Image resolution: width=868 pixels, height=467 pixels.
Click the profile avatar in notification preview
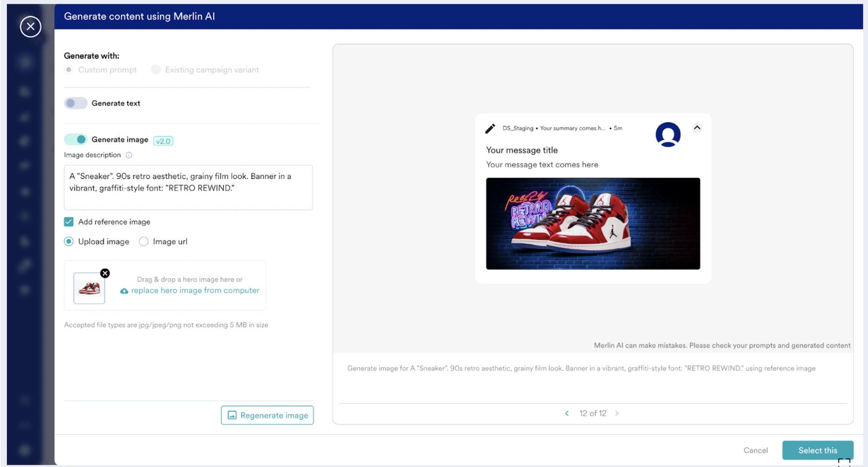(668, 134)
